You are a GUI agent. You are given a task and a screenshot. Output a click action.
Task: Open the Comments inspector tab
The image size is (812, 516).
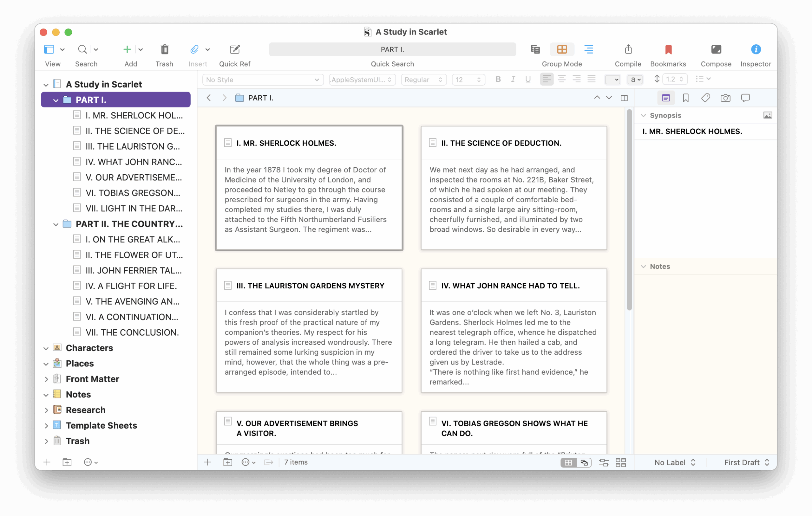tap(745, 98)
